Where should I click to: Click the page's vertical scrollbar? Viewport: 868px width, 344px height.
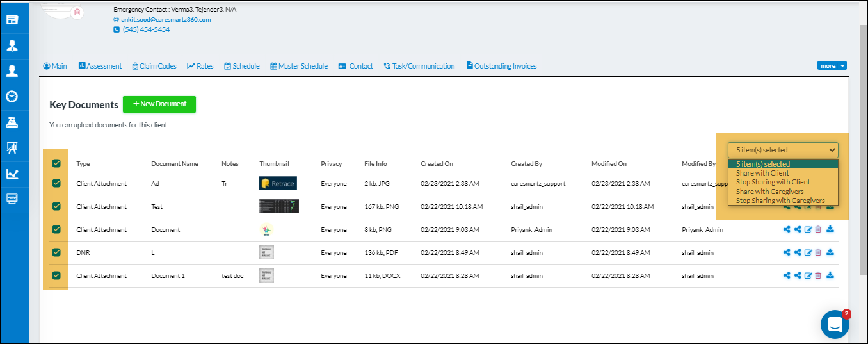tap(862, 128)
